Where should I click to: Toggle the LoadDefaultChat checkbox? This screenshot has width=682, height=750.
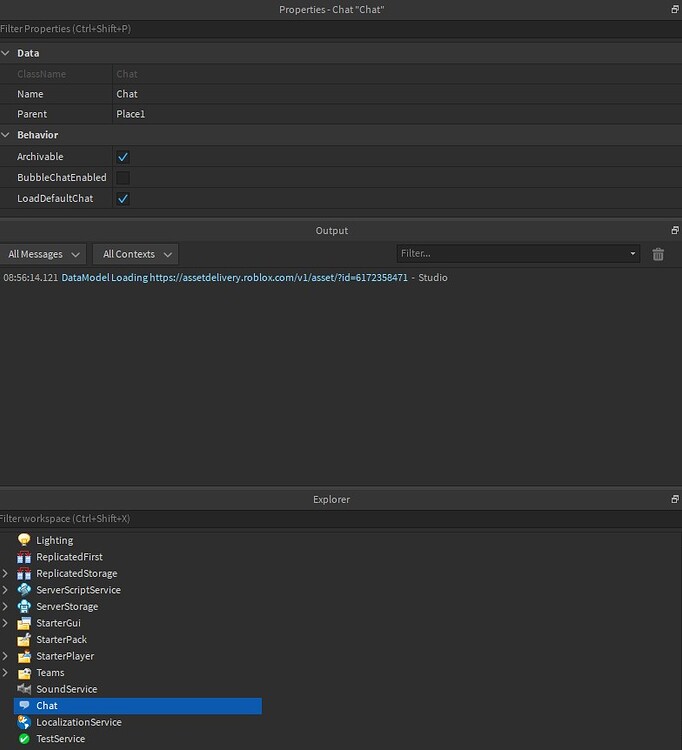click(x=123, y=199)
